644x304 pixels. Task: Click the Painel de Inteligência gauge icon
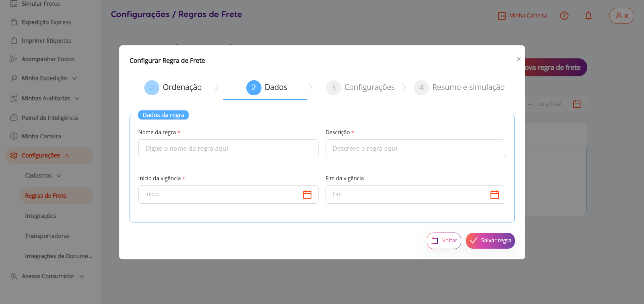click(x=14, y=118)
